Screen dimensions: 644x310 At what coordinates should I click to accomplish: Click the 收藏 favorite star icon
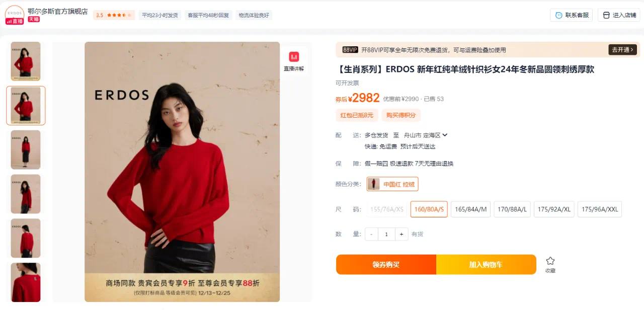(550, 261)
